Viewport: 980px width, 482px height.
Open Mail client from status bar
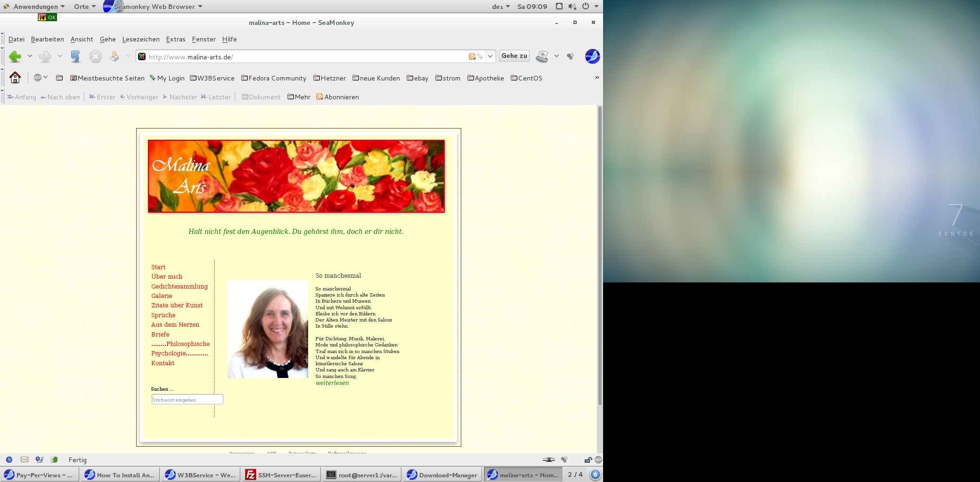point(24,460)
